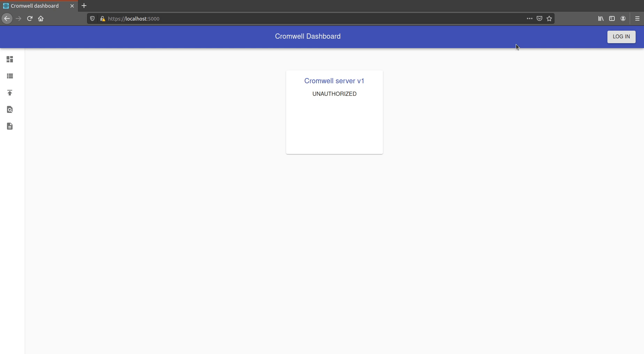Open the documentation page icon
The width and height of the screenshot is (644, 354).
pos(9,126)
